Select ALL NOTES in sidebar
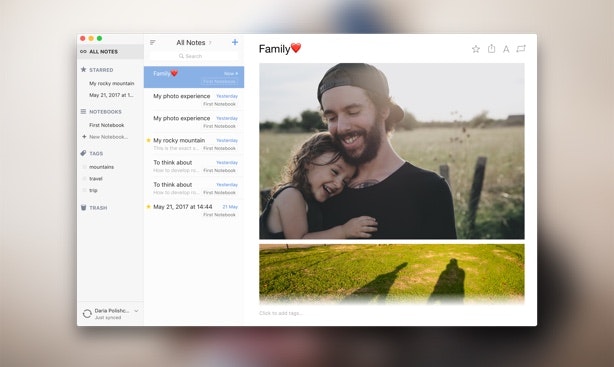This screenshot has width=614, height=367. (x=110, y=51)
